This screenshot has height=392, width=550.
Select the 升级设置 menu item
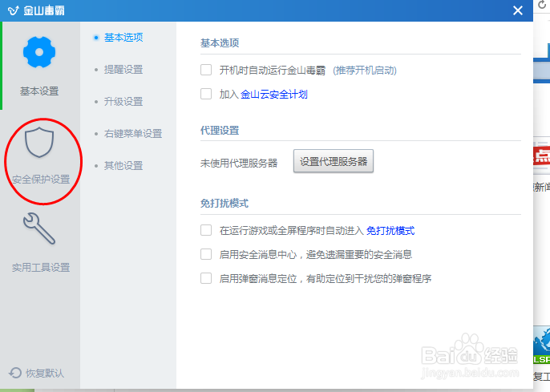point(123,101)
